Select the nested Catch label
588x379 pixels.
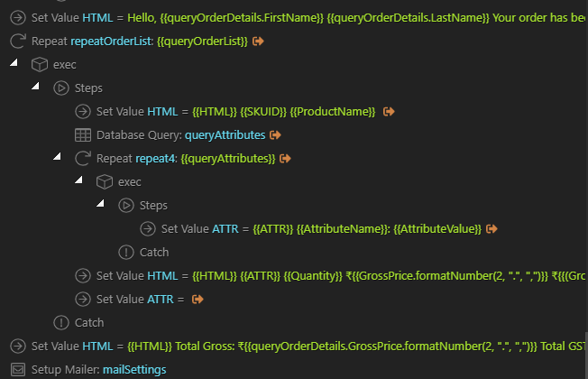point(154,253)
